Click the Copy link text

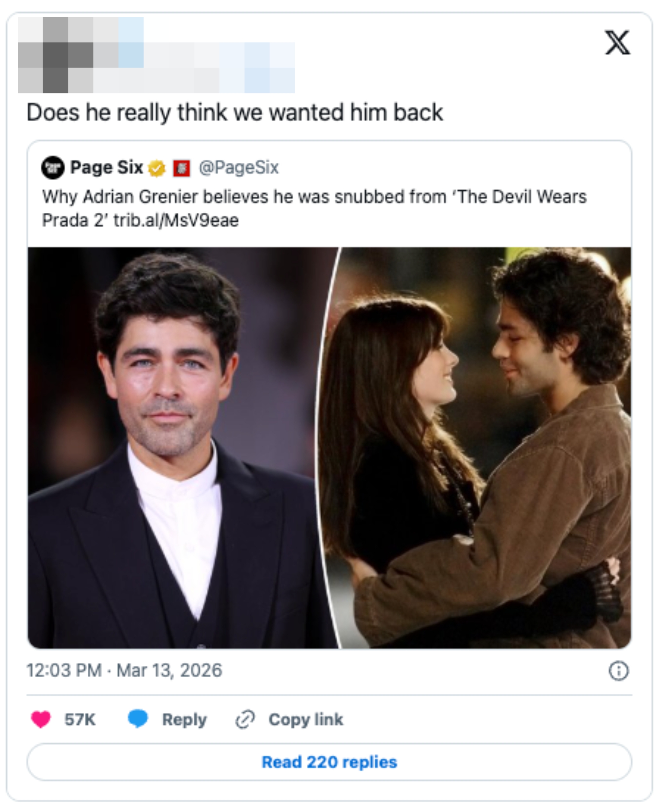[x=305, y=720]
